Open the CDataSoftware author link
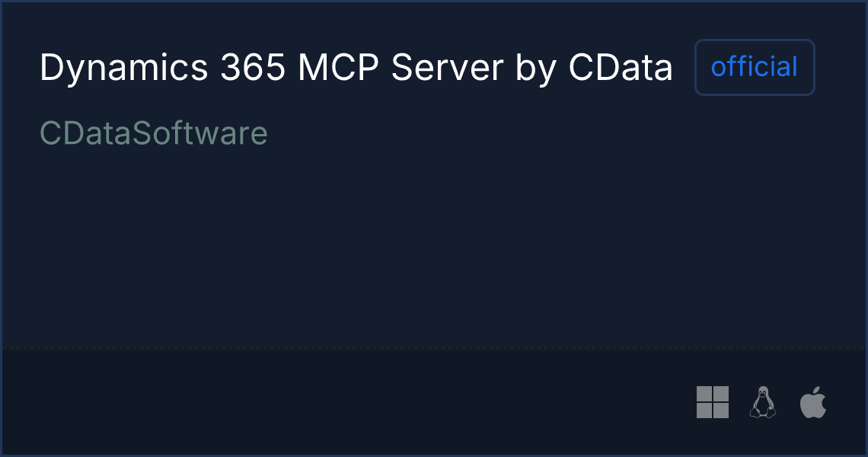868x457 pixels. 153,133
